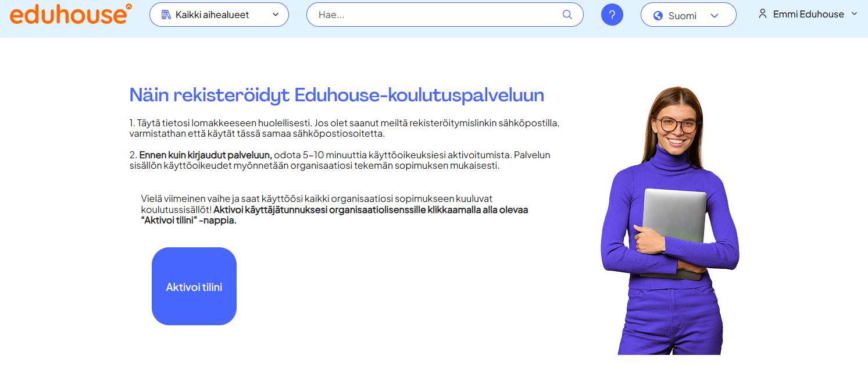The image size is (868, 366).
Task: Click the bold text "Ennen kuin kirjaudut palveluun,"
Action: (x=206, y=155)
